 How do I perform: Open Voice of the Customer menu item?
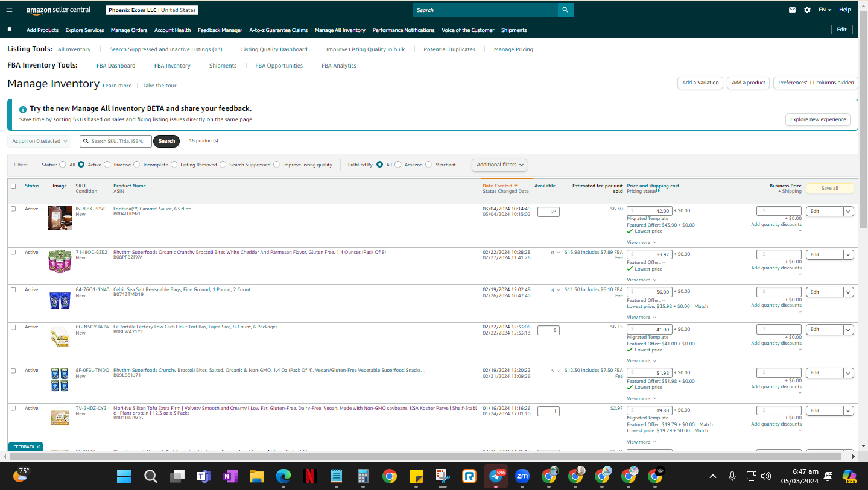468,30
